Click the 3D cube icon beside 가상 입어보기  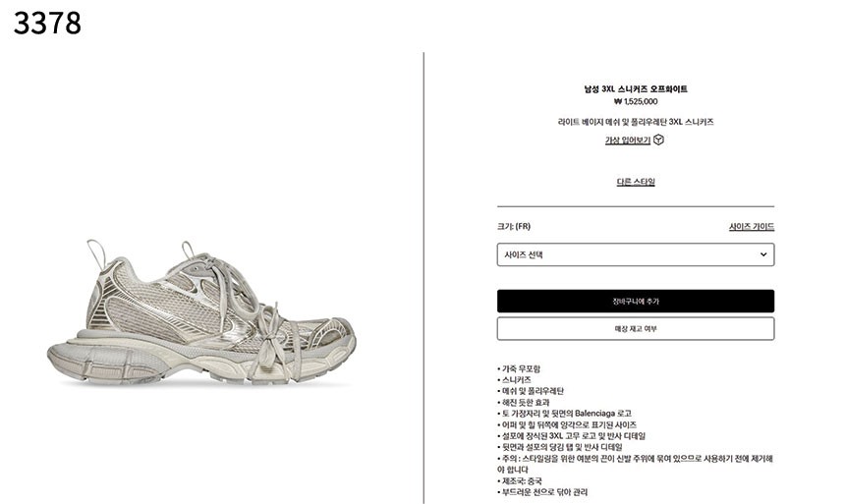click(x=658, y=140)
